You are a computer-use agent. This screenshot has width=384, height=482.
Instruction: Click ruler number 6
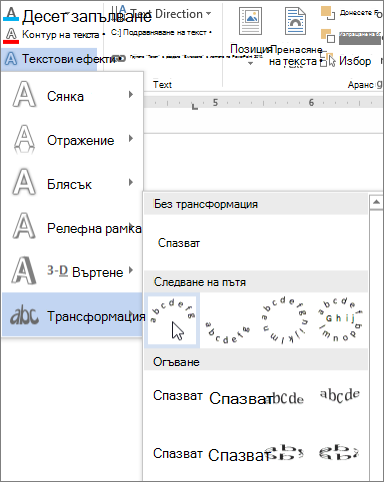[311, 103]
